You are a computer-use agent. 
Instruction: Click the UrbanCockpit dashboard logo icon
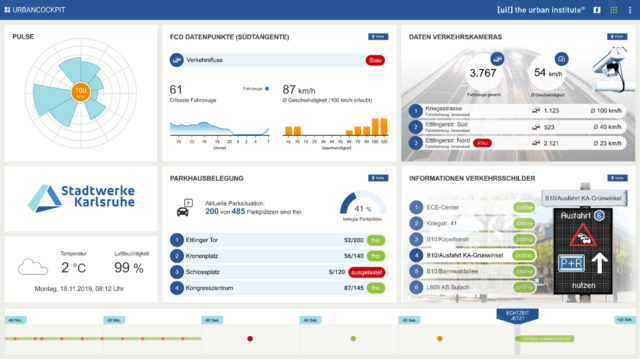coord(7,10)
